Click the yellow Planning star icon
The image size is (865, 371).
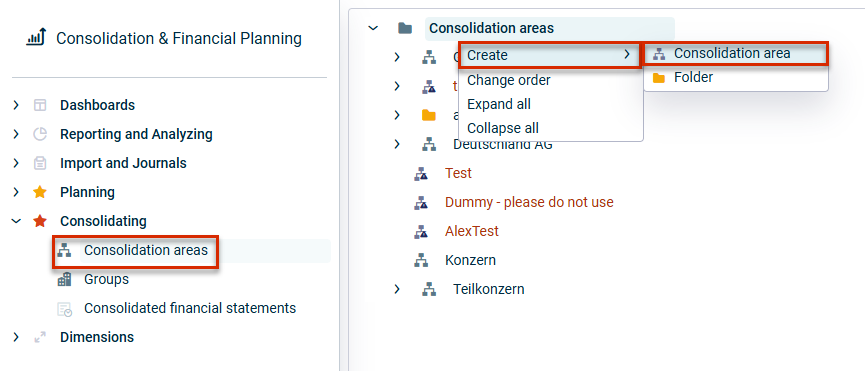tap(40, 192)
